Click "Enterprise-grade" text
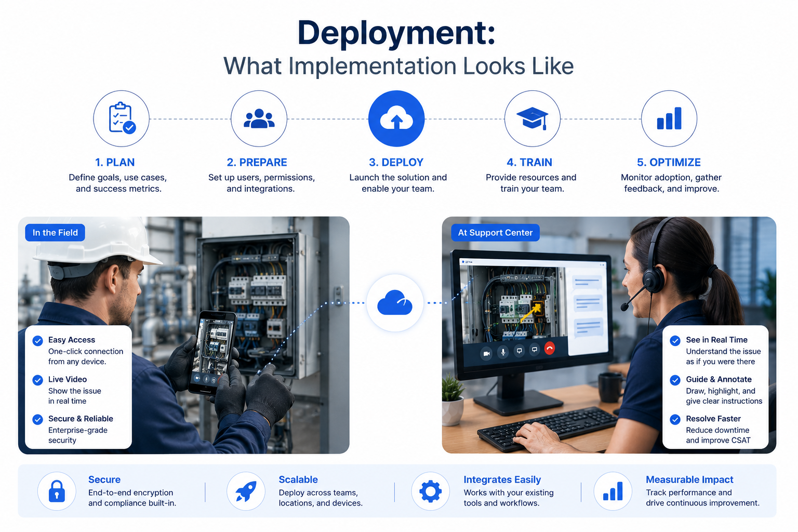 click(78, 430)
